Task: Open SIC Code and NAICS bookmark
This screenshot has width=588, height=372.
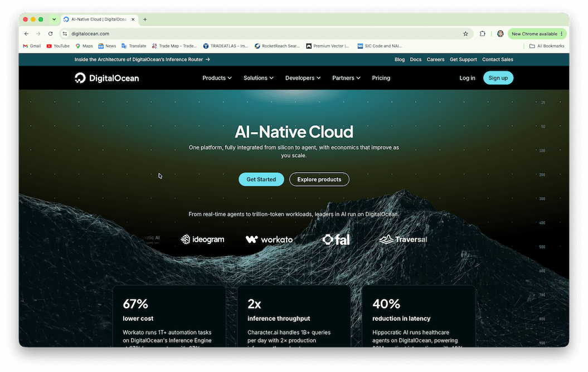Action: coord(380,46)
